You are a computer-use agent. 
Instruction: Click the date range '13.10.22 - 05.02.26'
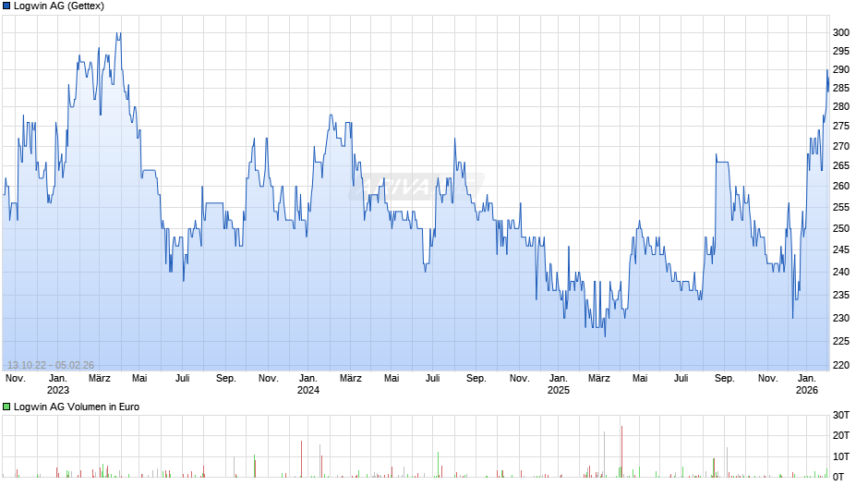click(51, 365)
